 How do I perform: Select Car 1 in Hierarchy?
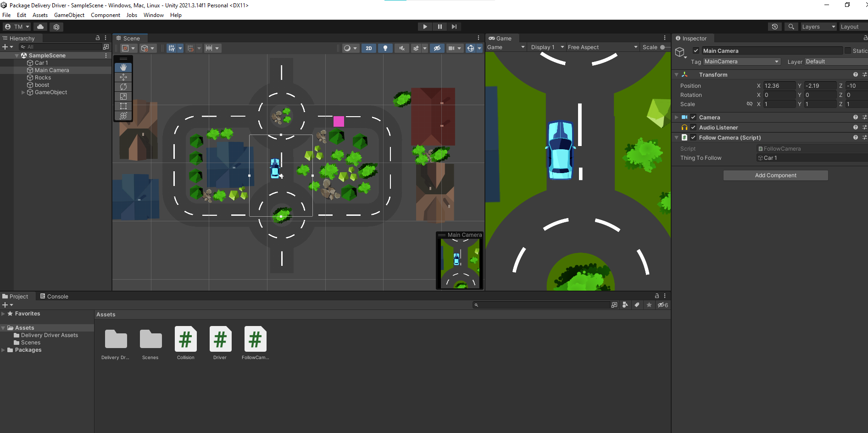point(41,63)
